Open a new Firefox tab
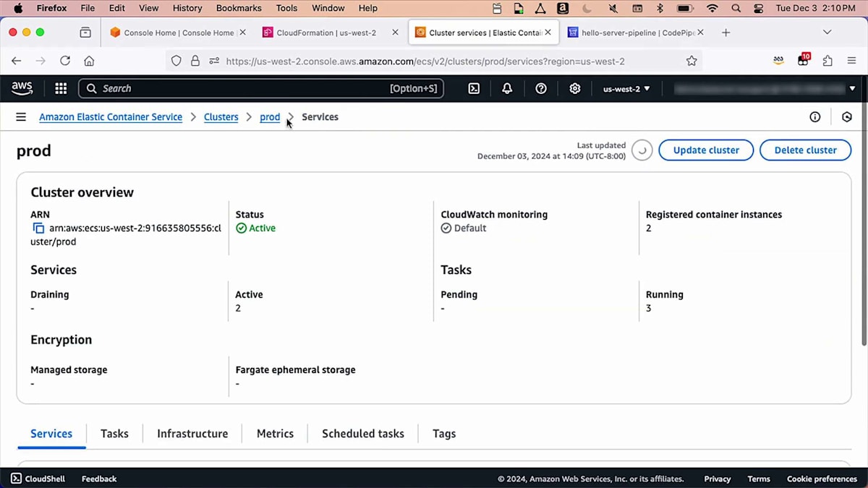The width and height of the screenshot is (868, 488). (x=726, y=33)
